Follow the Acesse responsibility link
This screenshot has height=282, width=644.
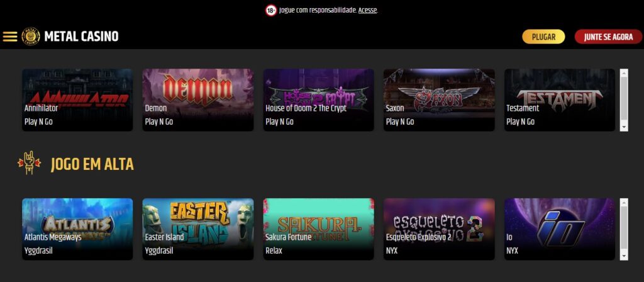coord(367,11)
